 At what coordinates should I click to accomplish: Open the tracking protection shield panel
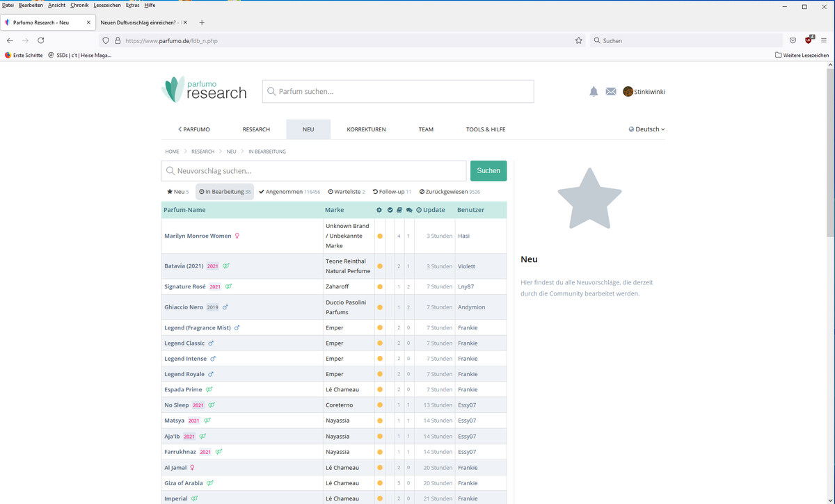point(106,40)
